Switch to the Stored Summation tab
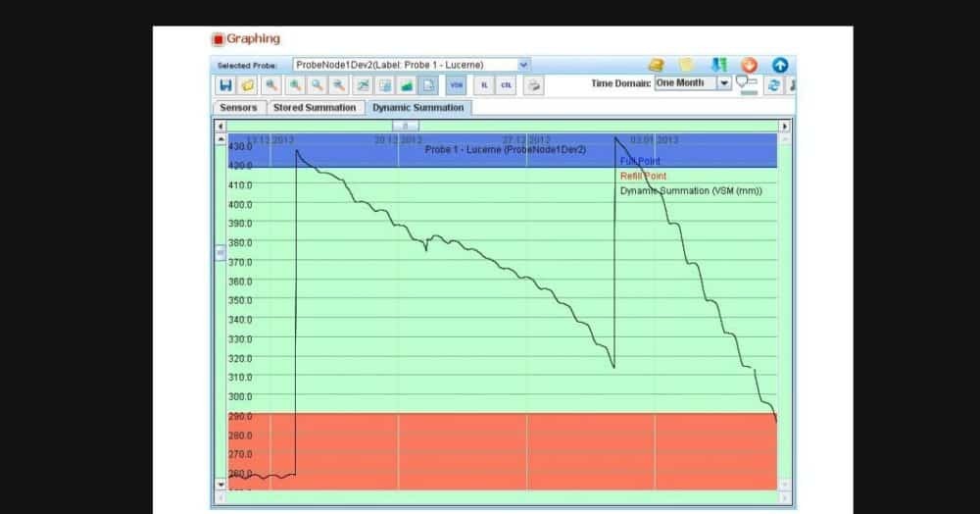This screenshot has height=514, width=980. (x=314, y=108)
